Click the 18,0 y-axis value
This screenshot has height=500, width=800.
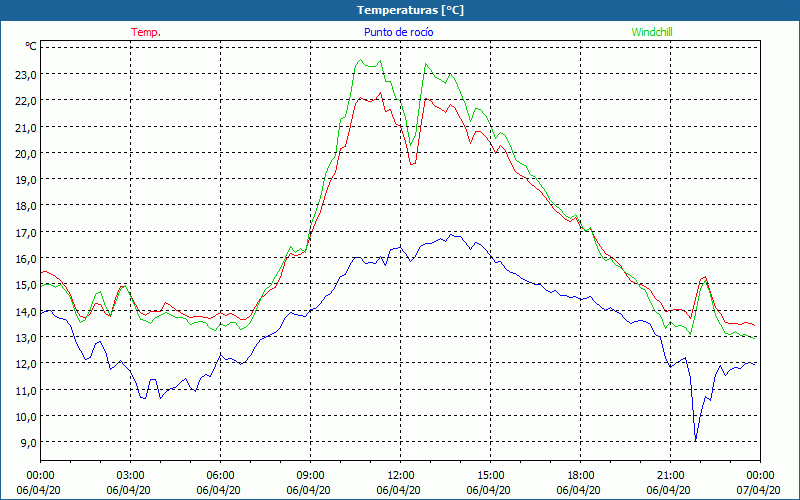[x=26, y=206]
